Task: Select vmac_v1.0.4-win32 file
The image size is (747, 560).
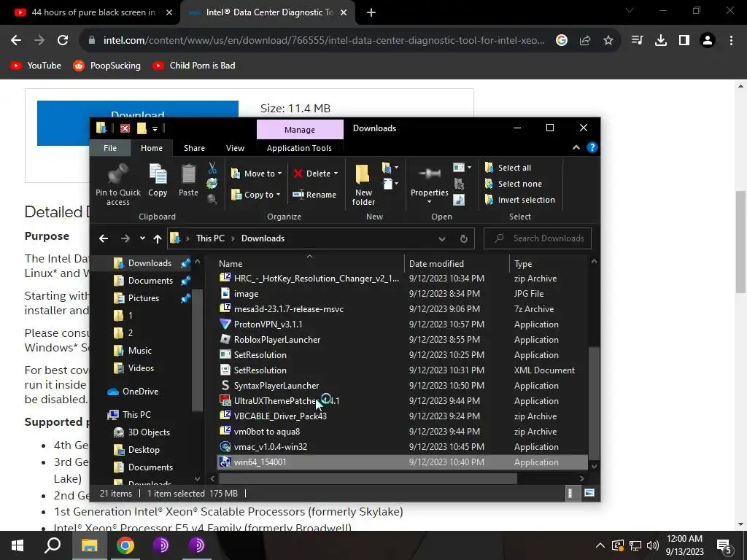Action: 402,447
